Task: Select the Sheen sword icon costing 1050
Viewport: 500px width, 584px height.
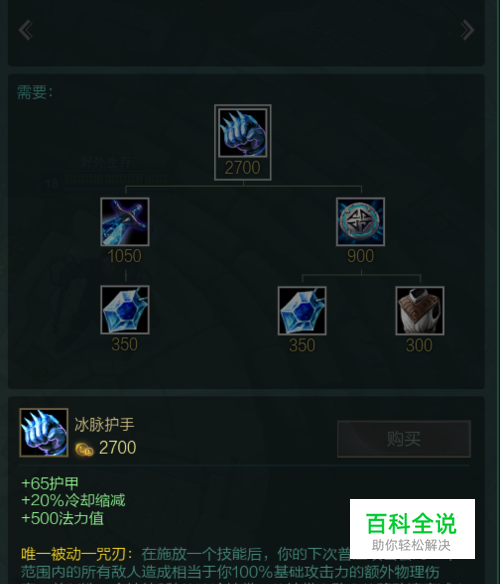Action: tap(125, 222)
